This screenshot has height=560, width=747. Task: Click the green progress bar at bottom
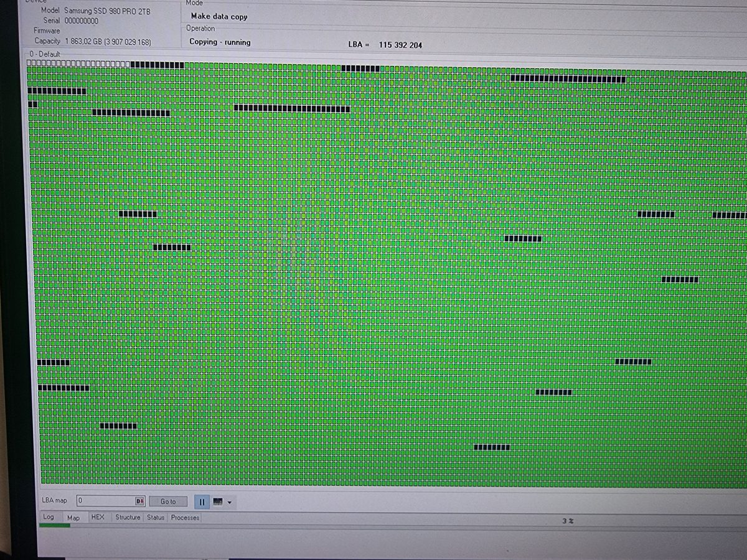(55, 525)
